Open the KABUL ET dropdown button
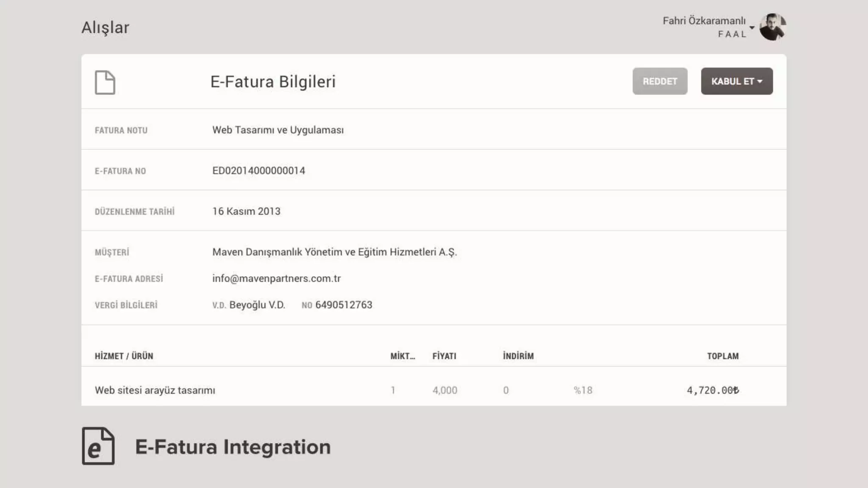Screen dimensions: 868x488 737,81
